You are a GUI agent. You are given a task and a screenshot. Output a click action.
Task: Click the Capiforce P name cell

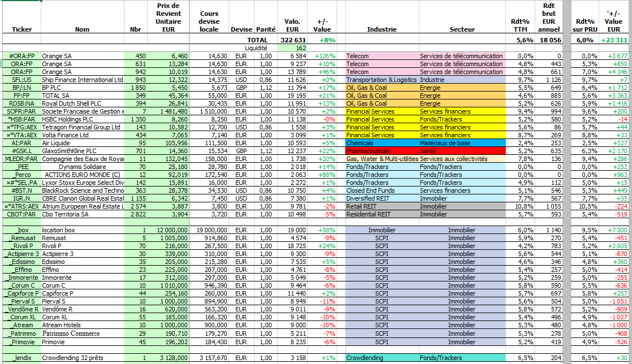click(x=82, y=293)
